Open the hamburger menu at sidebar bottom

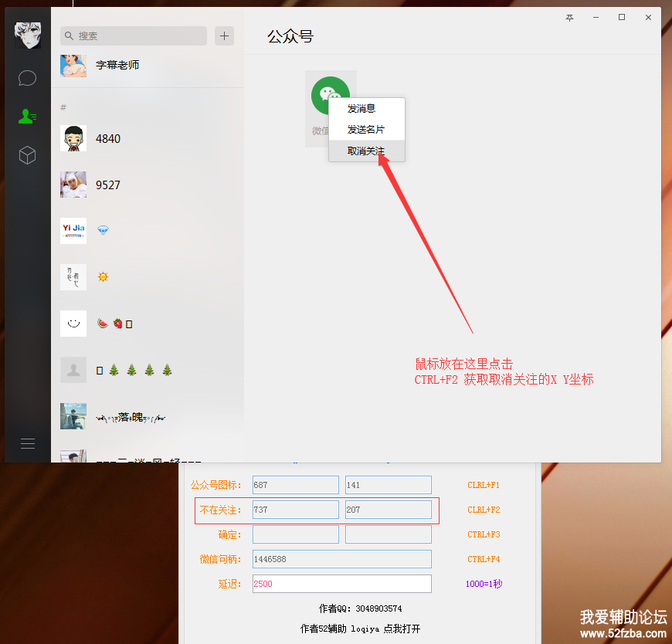click(28, 443)
